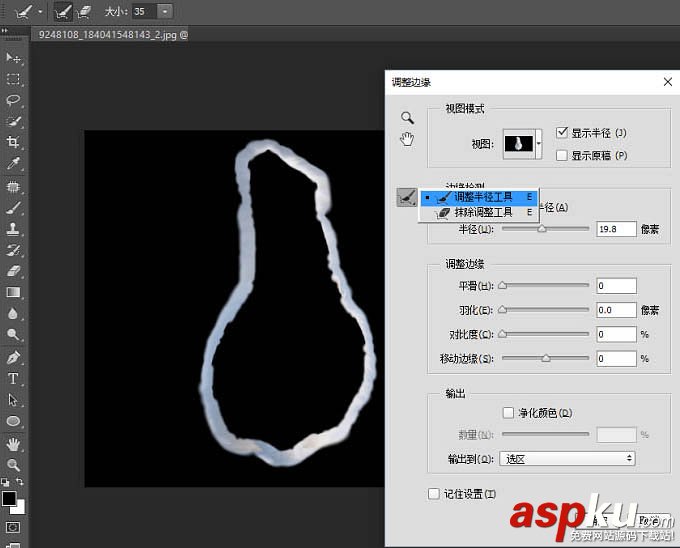This screenshot has height=548, width=680.
Task: Click Erase Refinements brush in options bar
Action: click(83, 12)
